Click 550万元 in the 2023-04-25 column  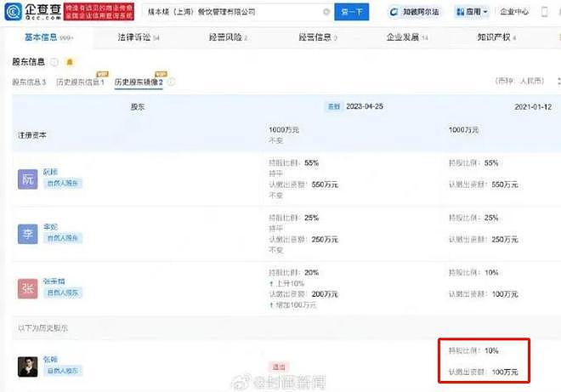325,185
